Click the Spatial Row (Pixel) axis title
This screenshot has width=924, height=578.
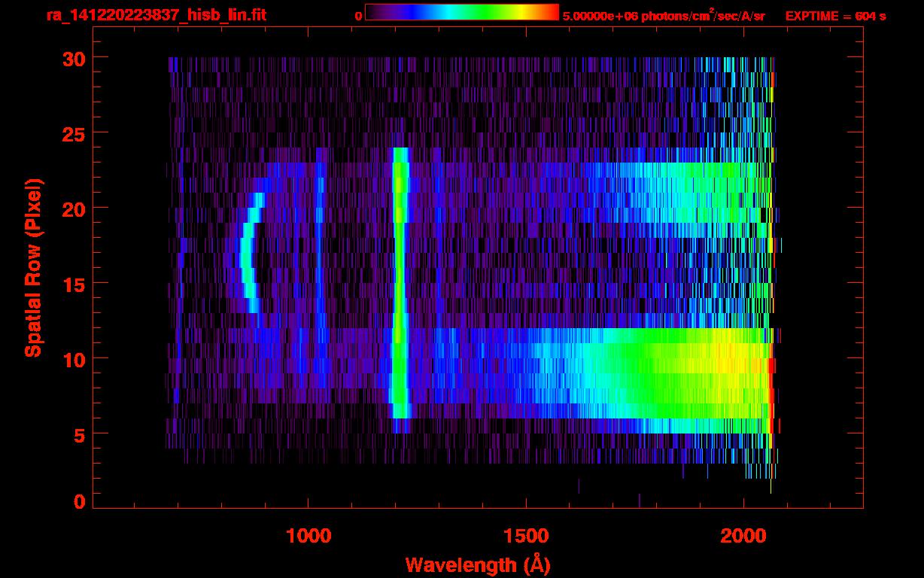click(33, 268)
